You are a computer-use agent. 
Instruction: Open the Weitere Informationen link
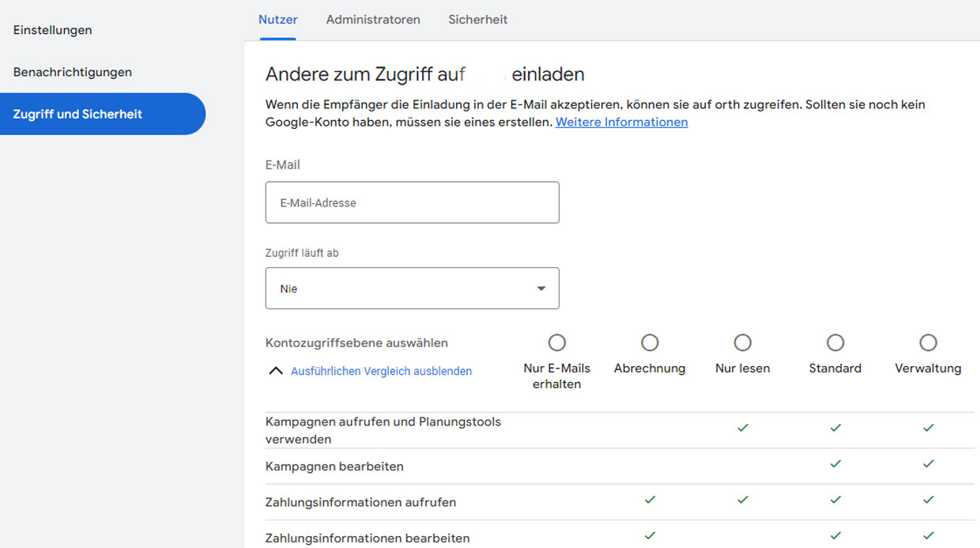(621, 122)
